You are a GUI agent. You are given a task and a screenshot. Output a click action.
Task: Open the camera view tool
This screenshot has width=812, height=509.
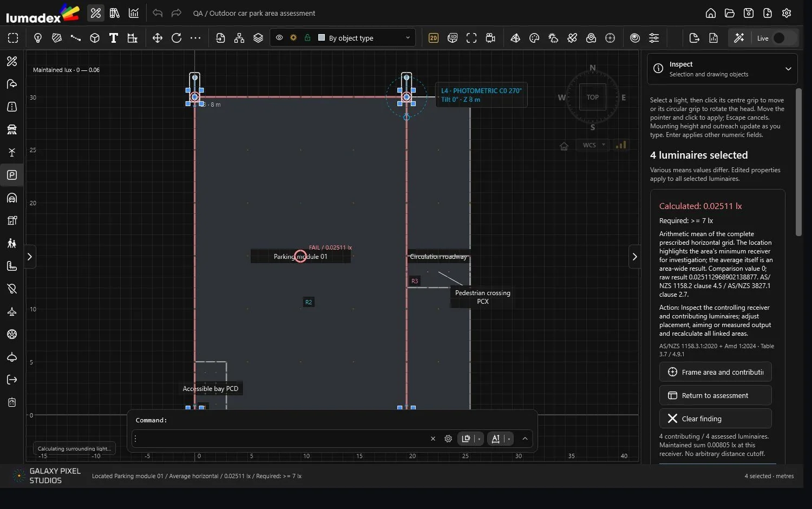490,38
